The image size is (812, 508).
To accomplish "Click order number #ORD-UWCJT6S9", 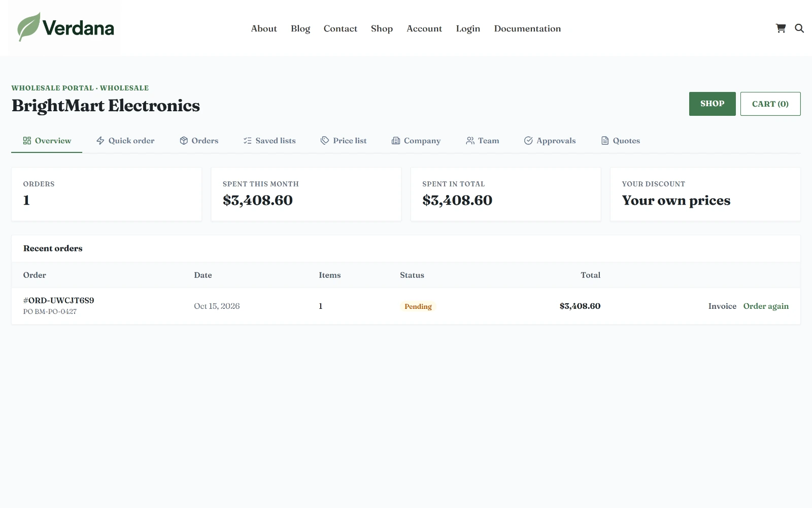I will pyautogui.click(x=58, y=300).
